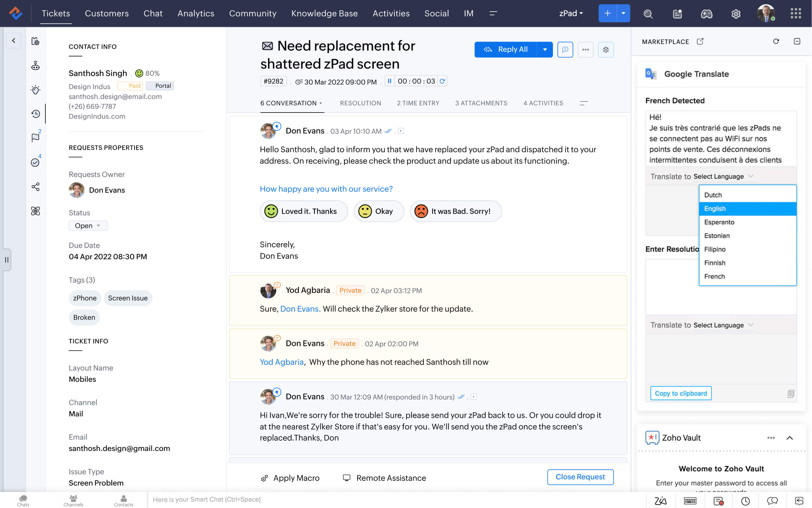
Task: Click the Close Request button
Action: coord(580,477)
